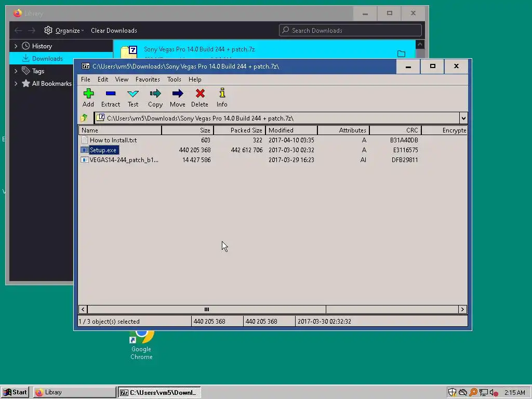This screenshot has height=399, width=532.
Task: Expand the History tree item
Action: 16,46
